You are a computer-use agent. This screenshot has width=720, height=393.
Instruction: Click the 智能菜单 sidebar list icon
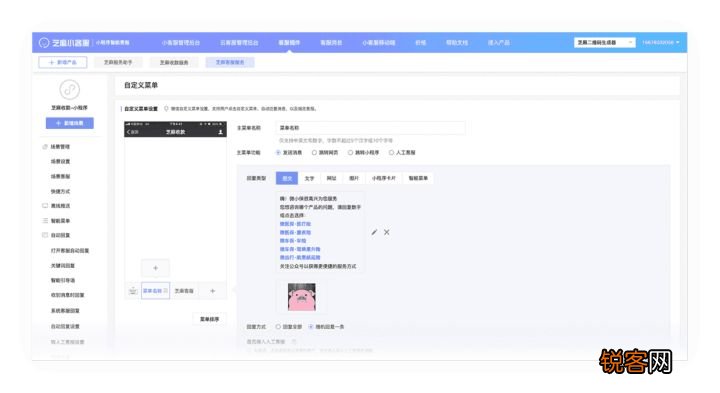pos(45,220)
